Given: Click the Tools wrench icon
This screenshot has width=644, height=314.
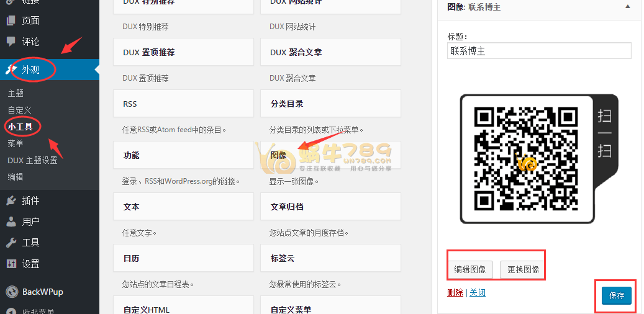Looking at the screenshot, I should point(11,243).
